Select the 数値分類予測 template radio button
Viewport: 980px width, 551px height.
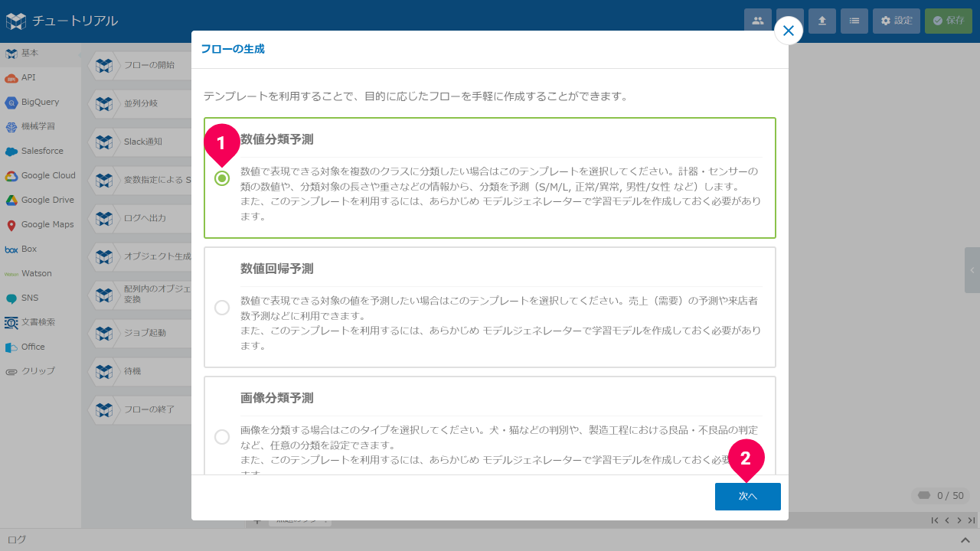[222, 178]
